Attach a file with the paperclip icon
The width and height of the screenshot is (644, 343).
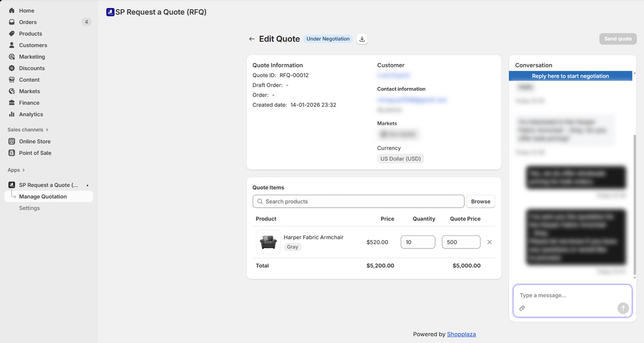pyautogui.click(x=522, y=308)
